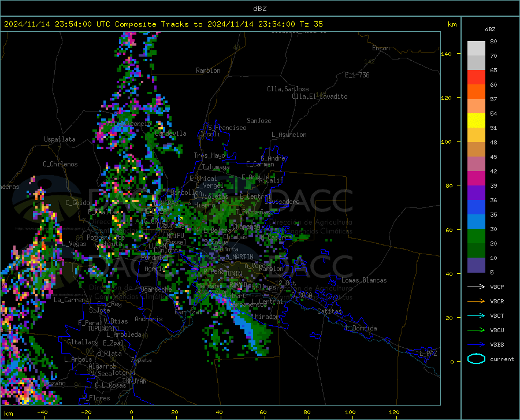Click the 'Anchoris' map label
This screenshot has width=520, height=420.
(148, 319)
